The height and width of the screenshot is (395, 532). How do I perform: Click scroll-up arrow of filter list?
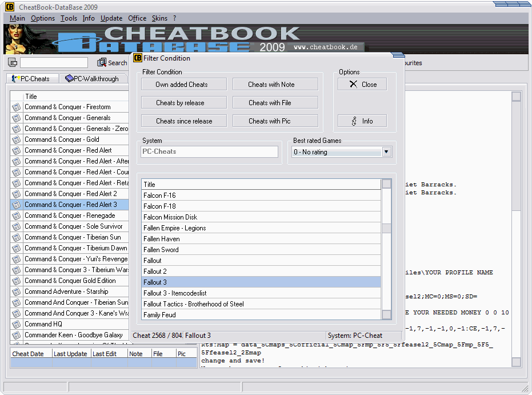pyautogui.click(x=386, y=184)
